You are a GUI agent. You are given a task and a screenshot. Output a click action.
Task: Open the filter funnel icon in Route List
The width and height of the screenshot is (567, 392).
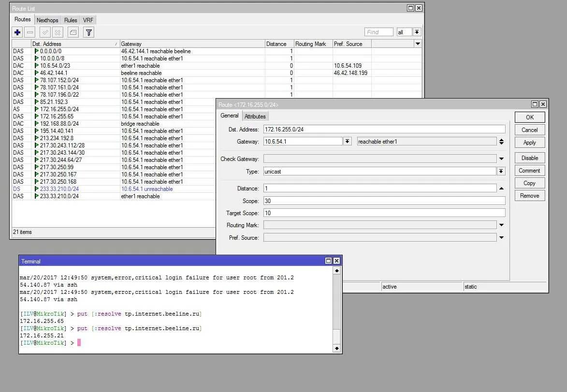coord(88,32)
